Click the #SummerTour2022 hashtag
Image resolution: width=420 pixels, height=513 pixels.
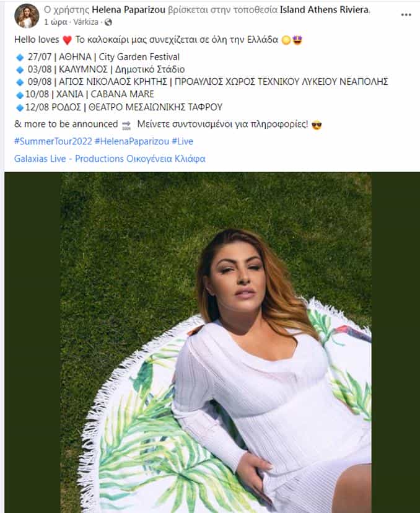(x=53, y=141)
